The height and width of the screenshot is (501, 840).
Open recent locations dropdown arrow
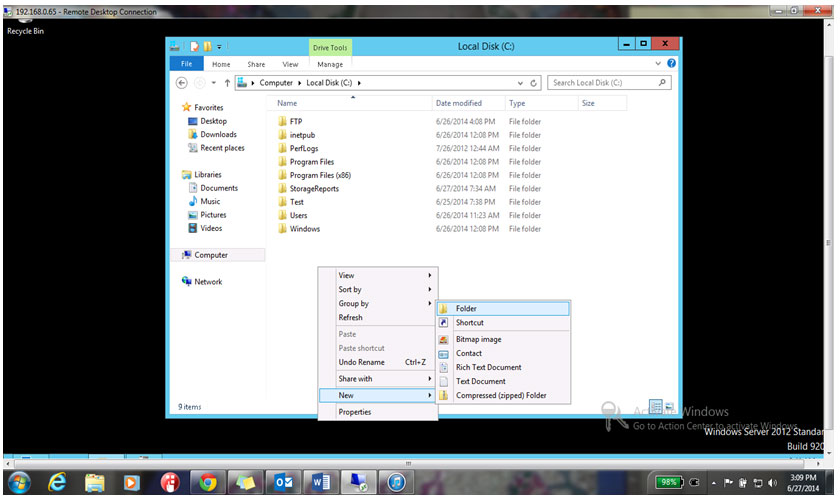coord(213,83)
